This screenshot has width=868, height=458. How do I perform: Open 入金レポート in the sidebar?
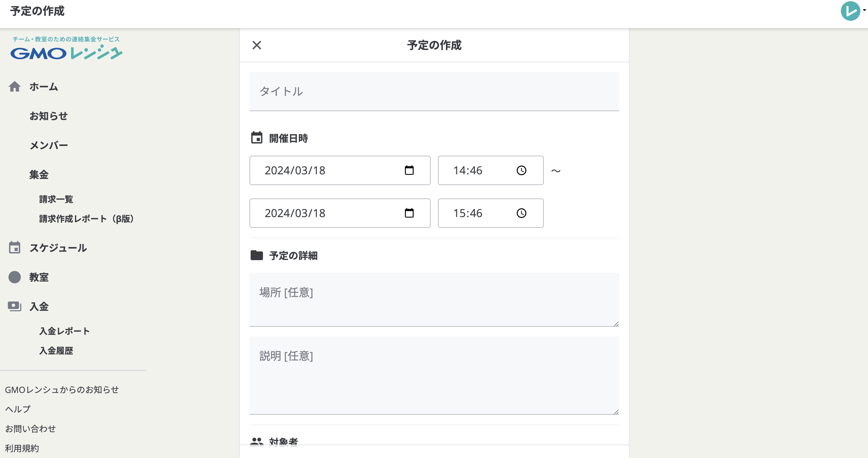64,331
